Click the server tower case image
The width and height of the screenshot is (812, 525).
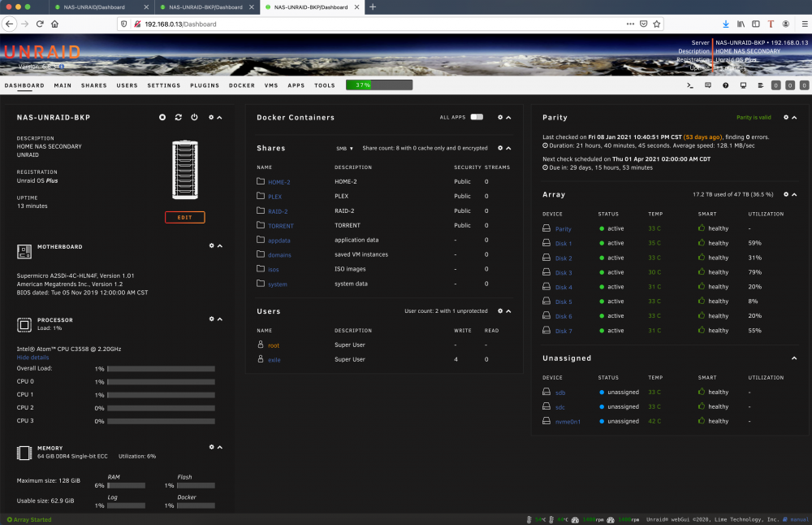(185, 170)
